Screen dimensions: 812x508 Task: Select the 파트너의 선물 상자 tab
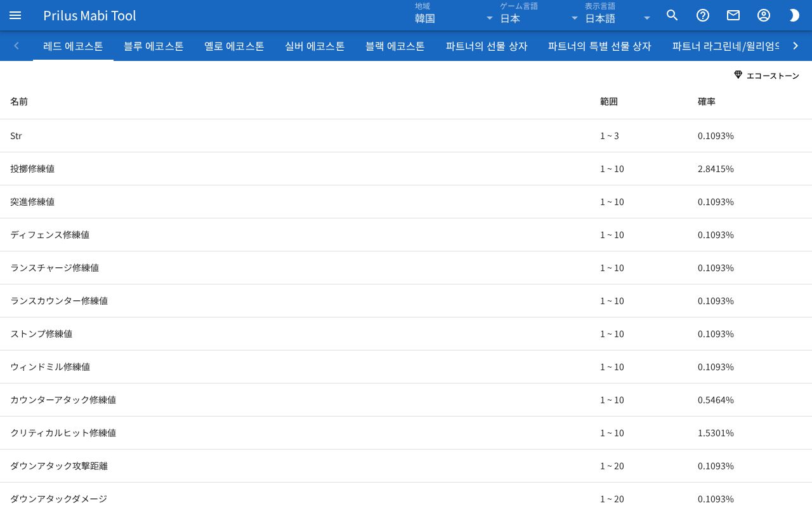coord(487,46)
